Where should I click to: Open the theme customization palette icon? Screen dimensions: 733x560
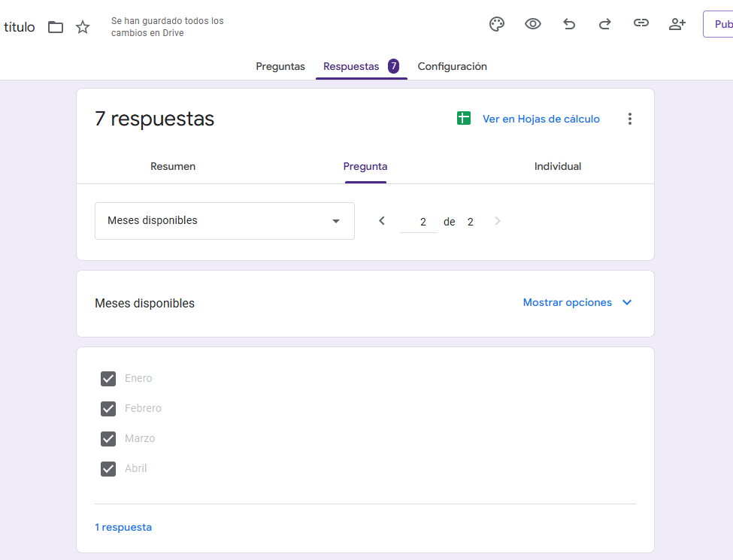(x=497, y=24)
